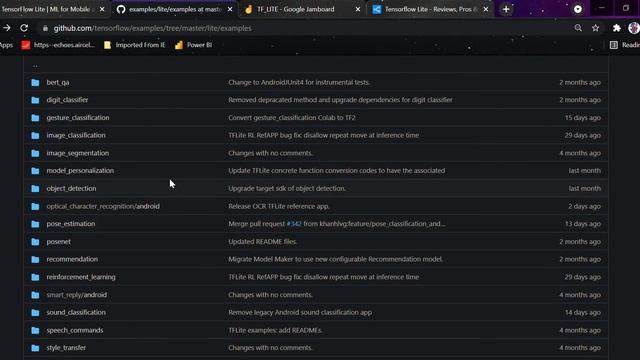Click the gesture_classification folder icon

coord(36,118)
